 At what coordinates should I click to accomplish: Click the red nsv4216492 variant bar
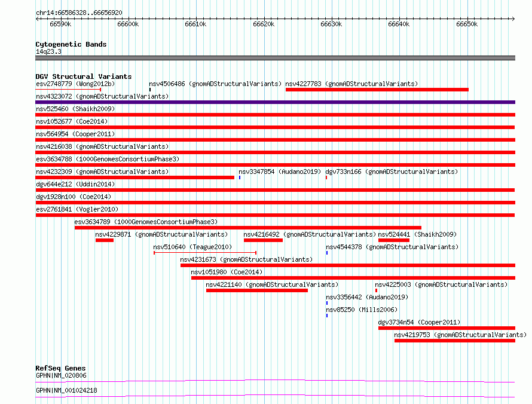point(263,240)
